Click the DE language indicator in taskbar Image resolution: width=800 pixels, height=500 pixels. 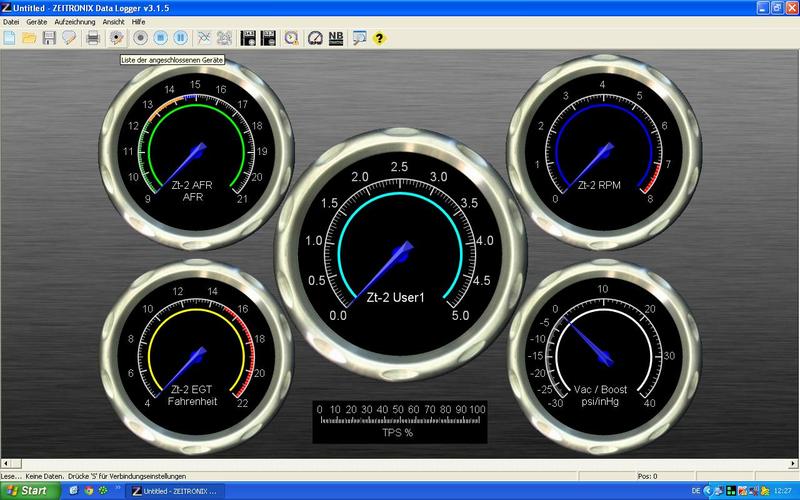click(x=696, y=491)
